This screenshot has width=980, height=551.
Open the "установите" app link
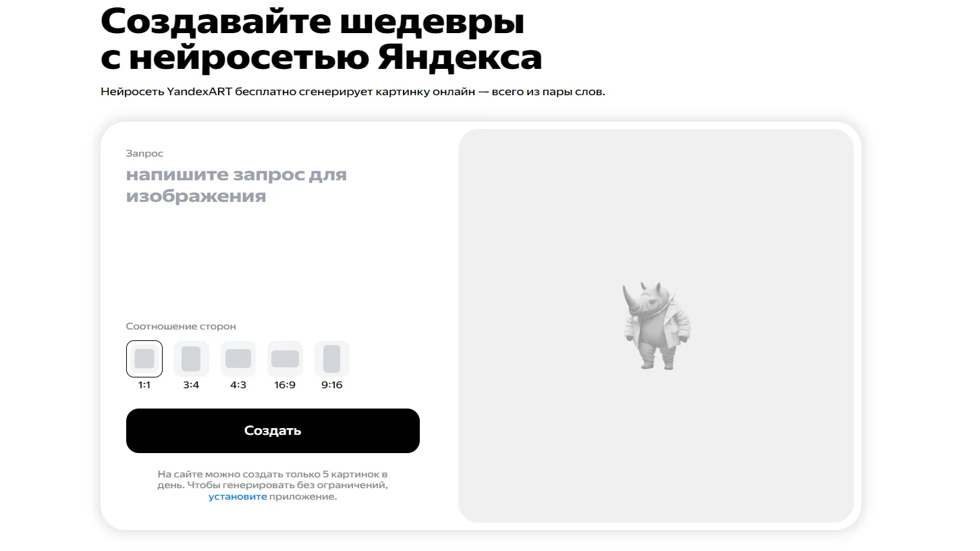pos(238,496)
